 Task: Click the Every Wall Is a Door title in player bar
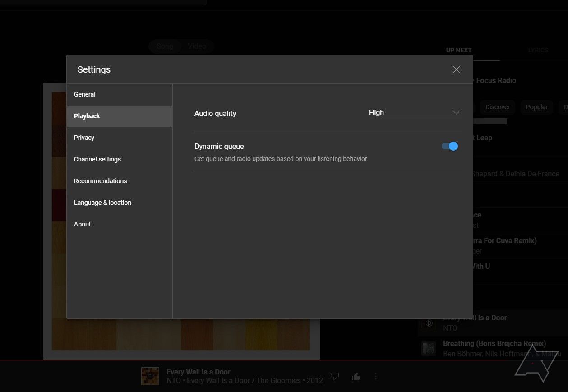199,372
